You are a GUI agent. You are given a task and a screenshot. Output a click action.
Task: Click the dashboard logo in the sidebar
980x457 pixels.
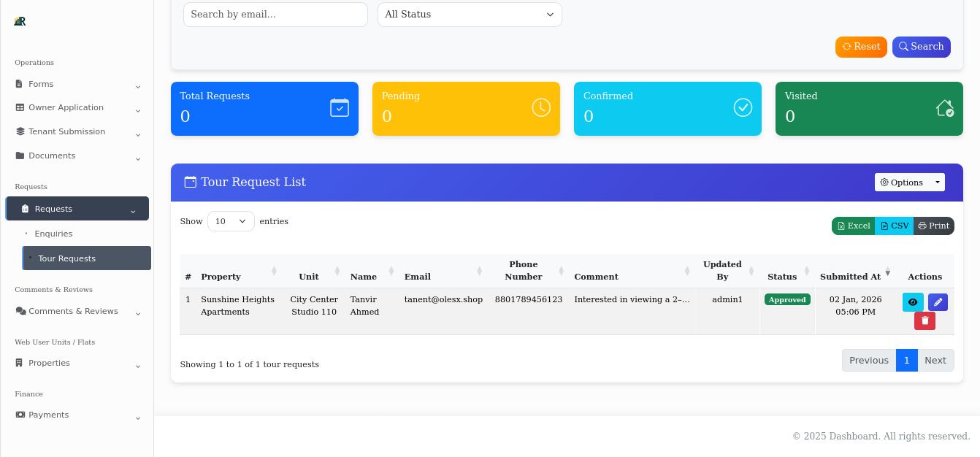18,20
